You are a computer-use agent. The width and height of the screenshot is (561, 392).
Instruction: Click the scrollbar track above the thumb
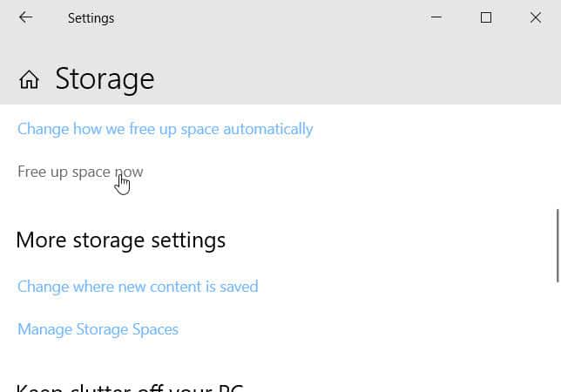558,158
